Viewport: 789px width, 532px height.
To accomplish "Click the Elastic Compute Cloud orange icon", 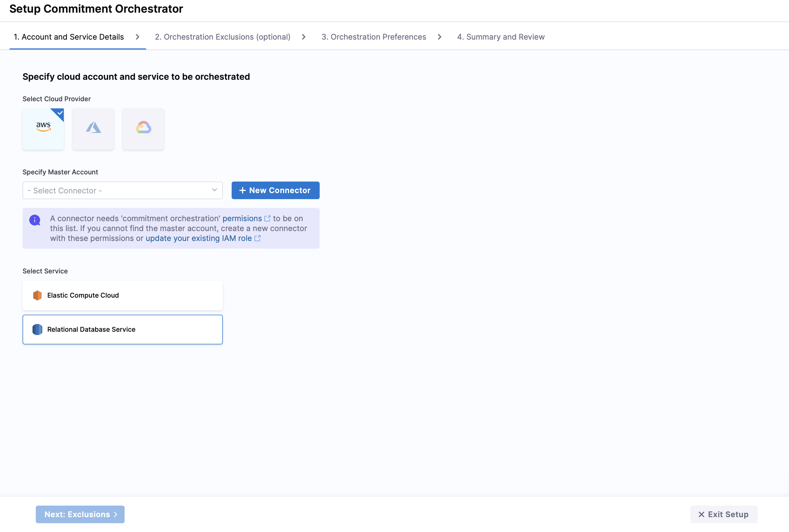I will (37, 295).
